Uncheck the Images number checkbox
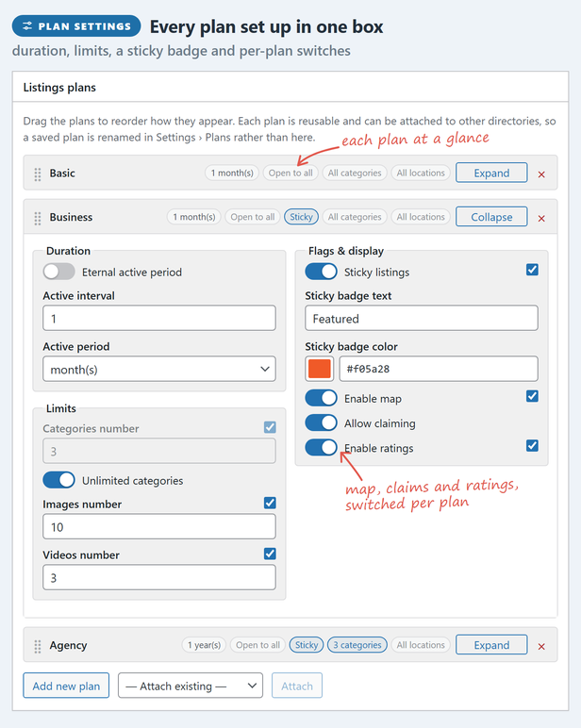 (x=270, y=503)
